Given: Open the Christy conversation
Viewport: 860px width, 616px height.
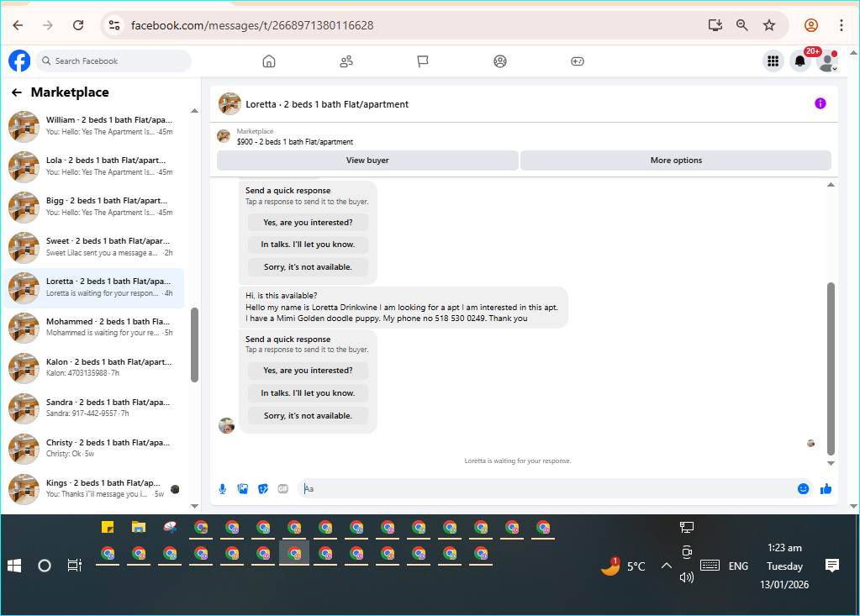Looking at the screenshot, I should (x=94, y=449).
